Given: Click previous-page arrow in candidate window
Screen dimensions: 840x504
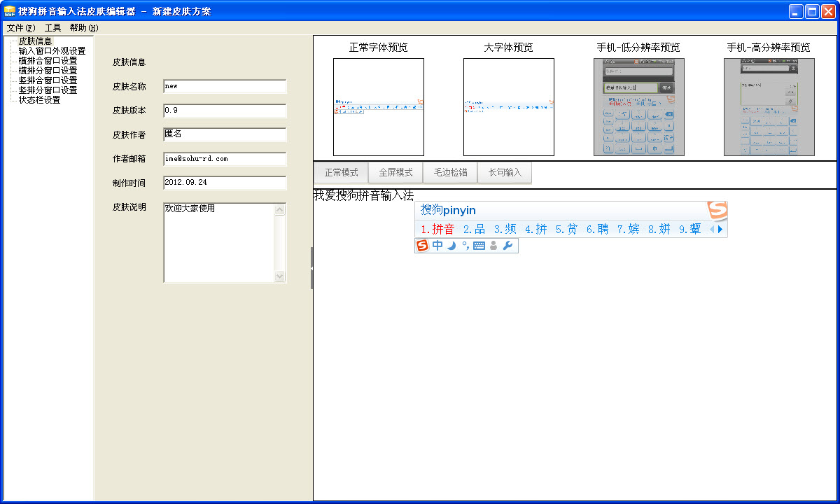Looking at the screenshot, I should click(x=713, y=229).
